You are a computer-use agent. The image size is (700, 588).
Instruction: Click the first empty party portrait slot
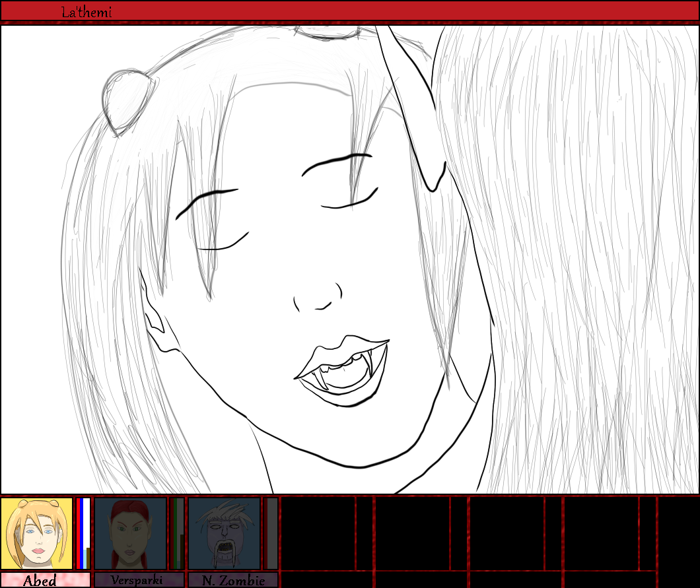point(318,533)
